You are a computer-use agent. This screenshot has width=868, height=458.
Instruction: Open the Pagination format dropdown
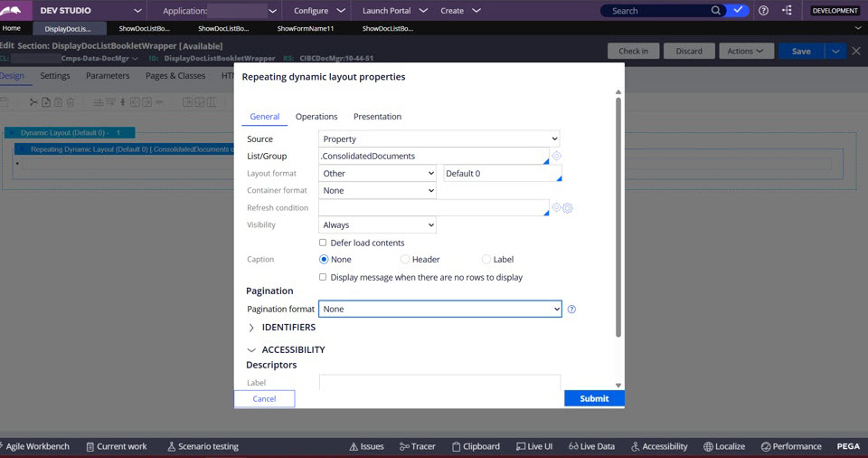pyautogui.click(x=440, y=309)
